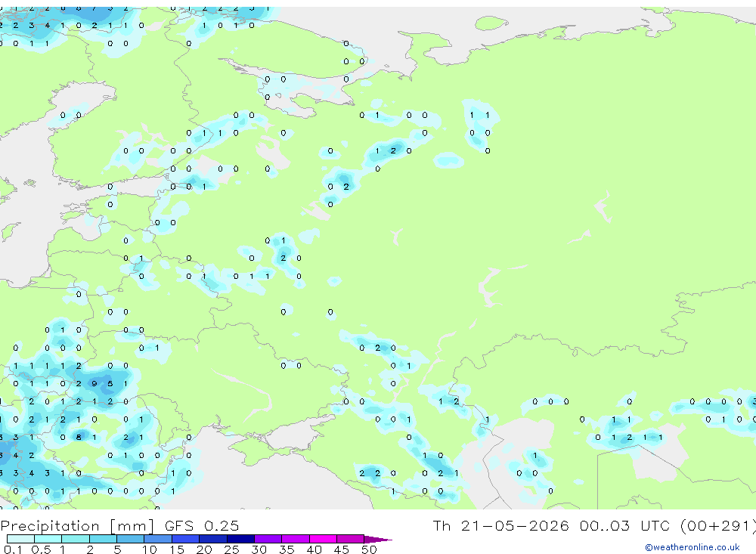This screenshot has height=554, width=756.
Task: Pick the 45–50 mm legend swatch
Action: [351, 539]
